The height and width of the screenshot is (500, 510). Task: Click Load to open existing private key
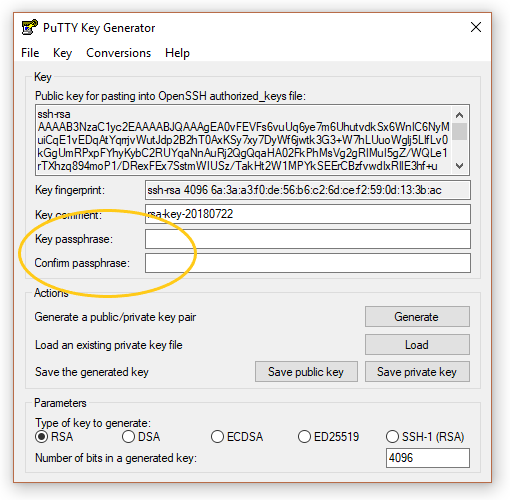point(417,345)
